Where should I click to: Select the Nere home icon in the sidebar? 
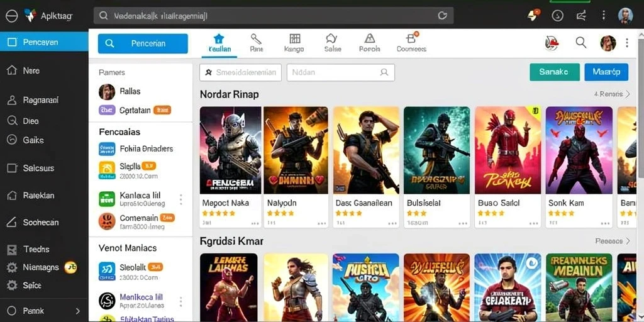(x=12, y=70)
